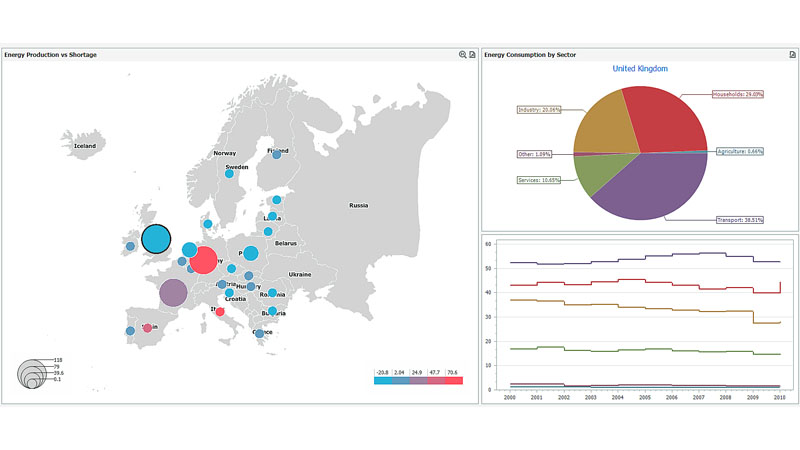This screenshot has height=450, width=800.
Task: Click the export icon in the Energy Consumption panel header
Action: pos(792,55)
